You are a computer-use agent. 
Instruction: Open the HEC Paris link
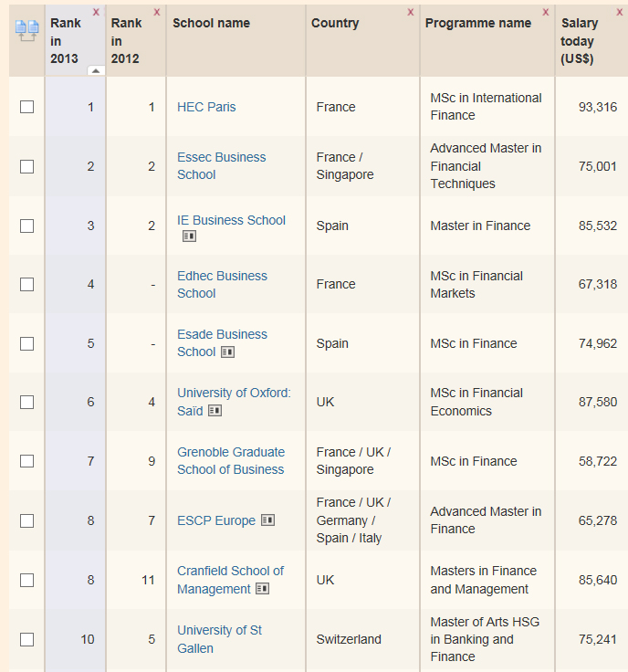pyautogui.click(x=206, y=107)
